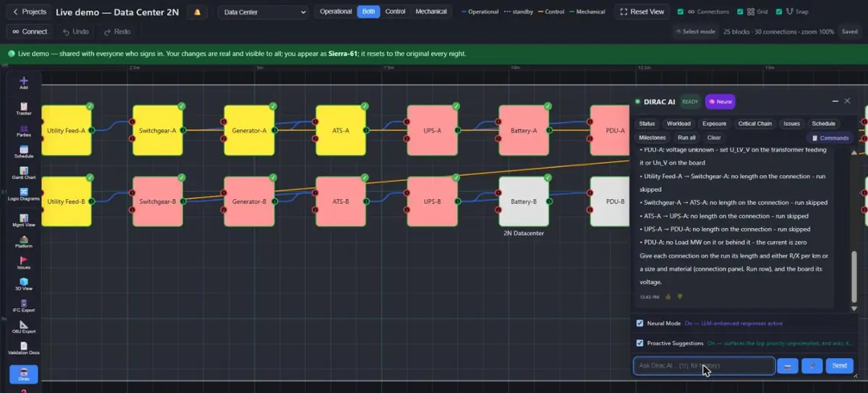Click the Clear chip
868x393 pixels.
714,138
